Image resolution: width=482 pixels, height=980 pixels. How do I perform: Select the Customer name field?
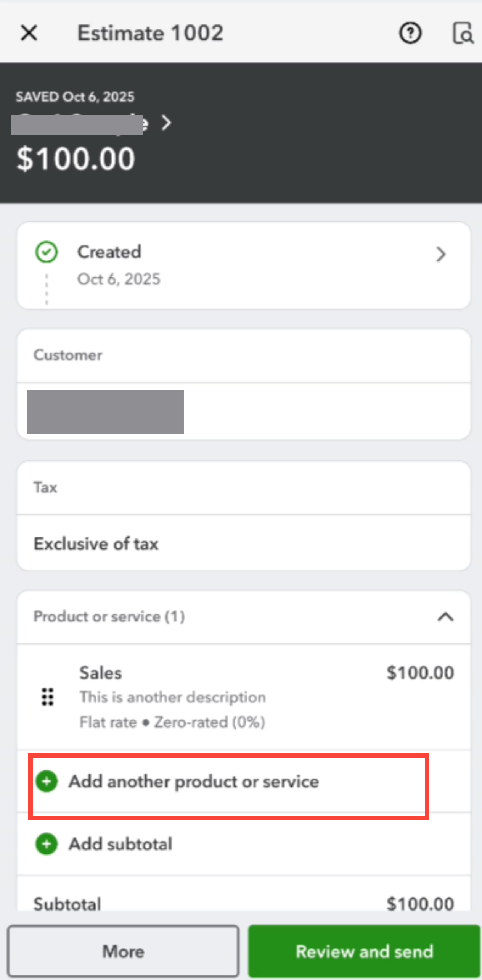click(x=105, y=412)
